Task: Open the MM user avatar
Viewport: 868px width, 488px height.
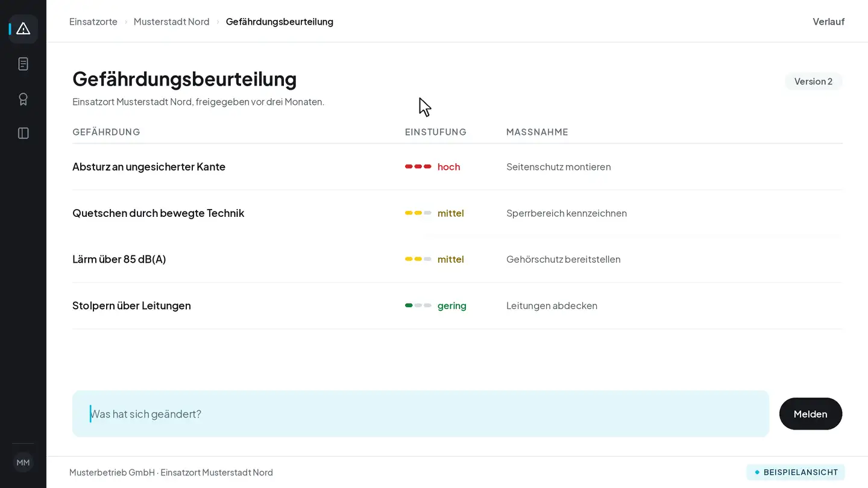Action: pos(23,463)
